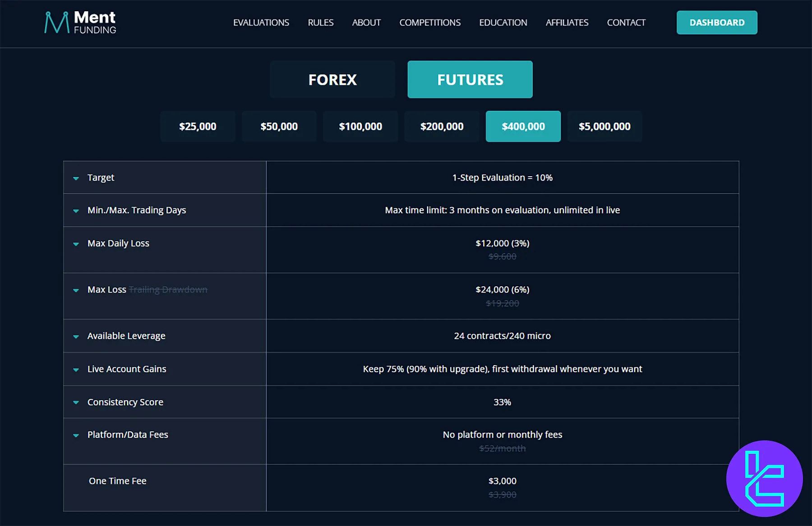
Task: Expand the Target row details
Action: 76,178
